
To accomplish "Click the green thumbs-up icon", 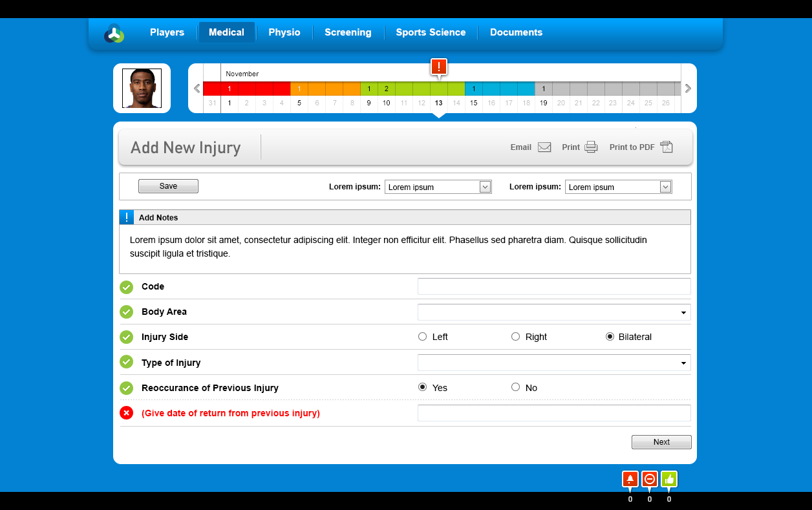I will coord(669,479).
